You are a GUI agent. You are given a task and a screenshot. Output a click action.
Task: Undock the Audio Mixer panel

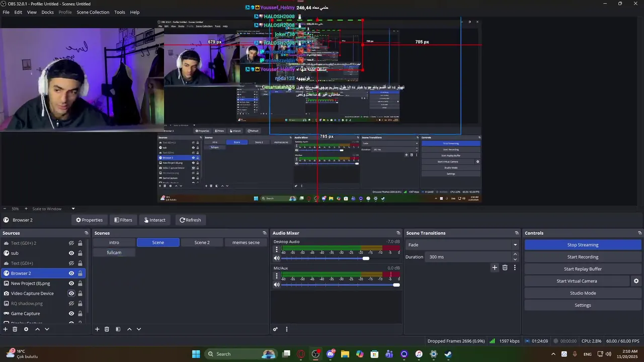click(398, 233)
